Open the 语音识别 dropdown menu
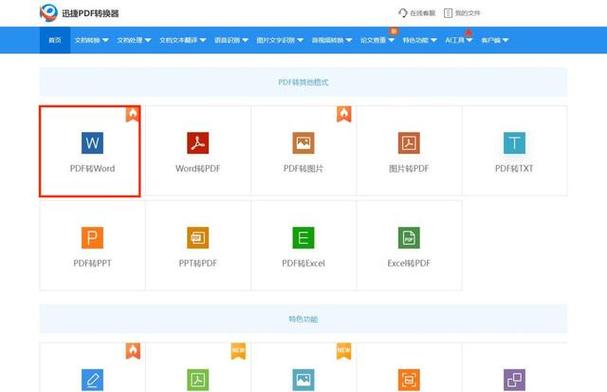Screen dimensions: 607x392 click(x=231, y=40)
